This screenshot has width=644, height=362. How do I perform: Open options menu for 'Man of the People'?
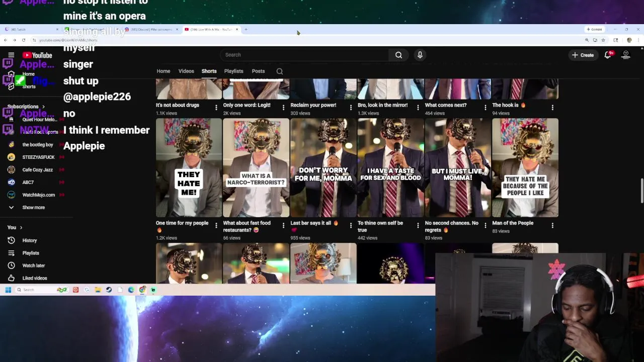pos(552,225)
